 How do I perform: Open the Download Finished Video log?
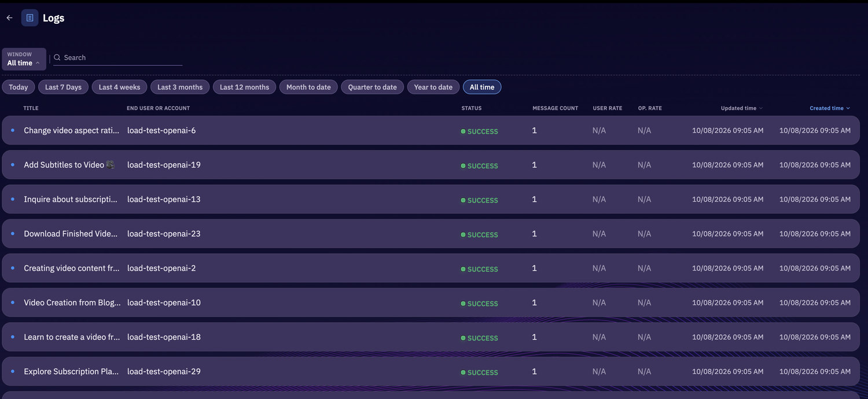pos(431,234)
